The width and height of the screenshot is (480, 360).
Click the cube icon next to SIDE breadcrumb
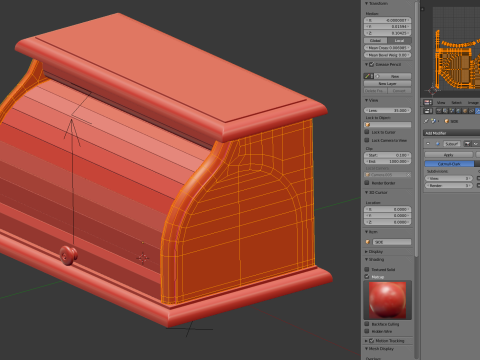[x=447, y=121]
